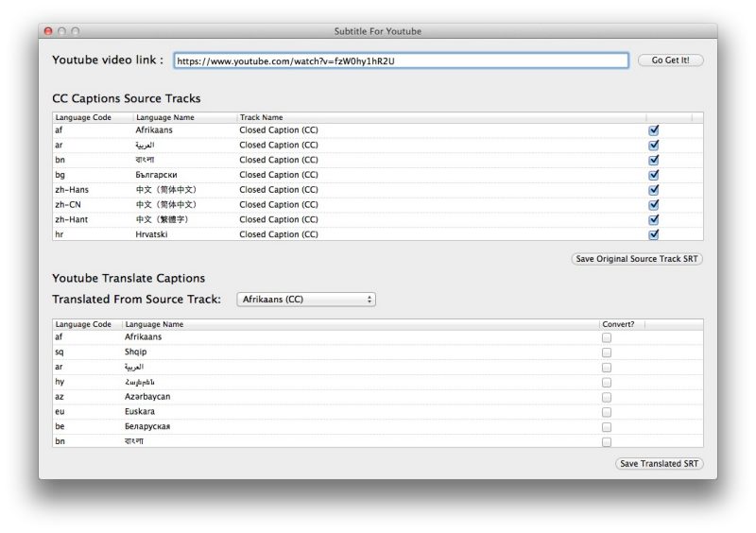The width and height of the screenshot is (756, 533).
Task: Enable Convert for 'hy' translation row
Action: pyautogui.click(x=607, y=383)
